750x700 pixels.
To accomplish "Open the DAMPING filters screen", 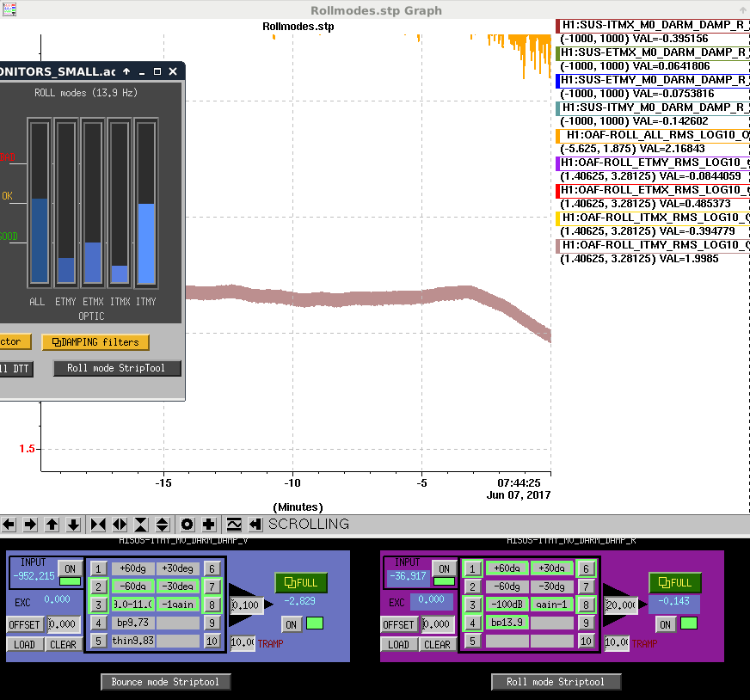I will click(x=95, y=342).
